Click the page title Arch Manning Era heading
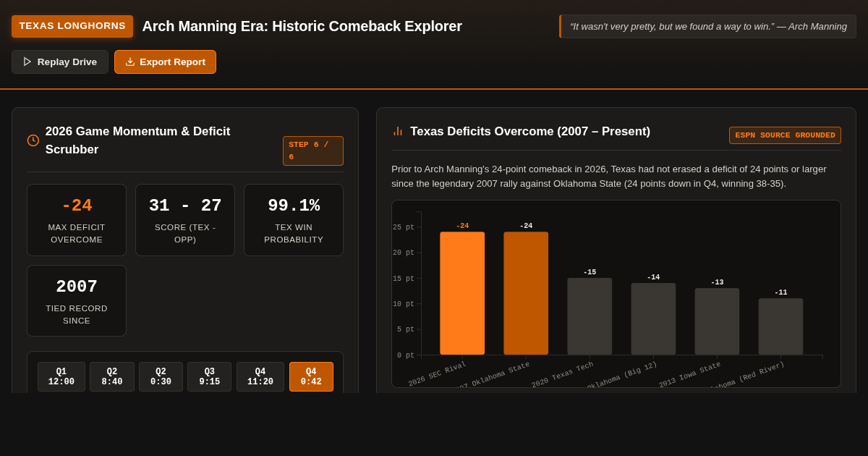This screenshot has height=456, width=868. pos(302,26)
